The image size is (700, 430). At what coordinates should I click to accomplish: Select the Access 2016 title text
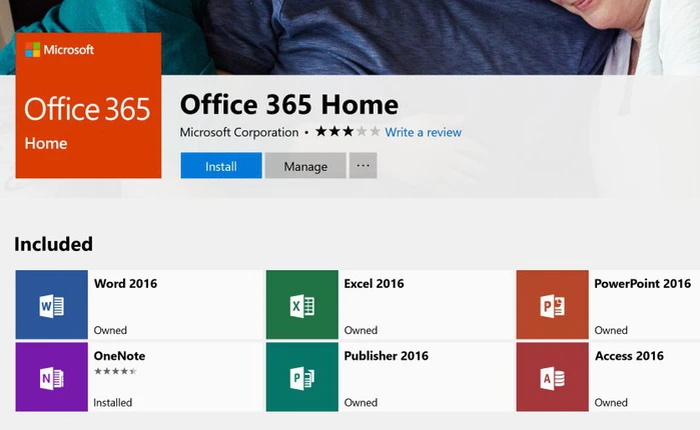coord(629,356)
